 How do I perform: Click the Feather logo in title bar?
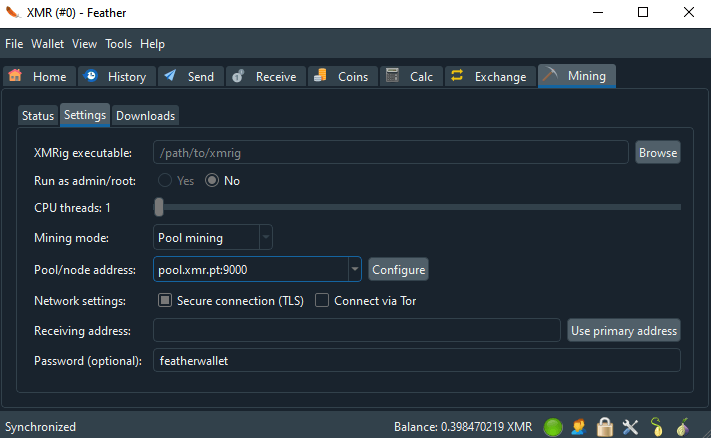click(13, 12)
